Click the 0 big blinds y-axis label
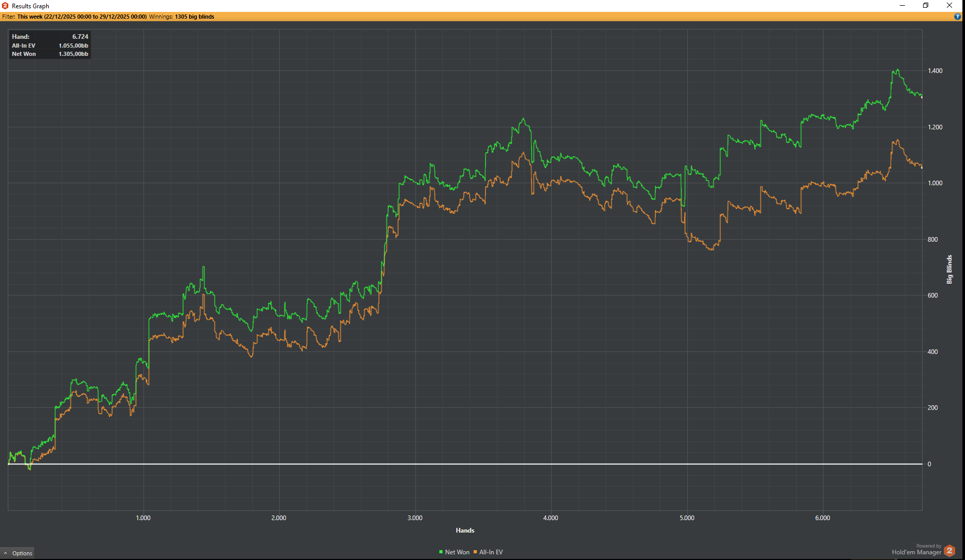This screenshot has width=965, height=560. [929, 464]
